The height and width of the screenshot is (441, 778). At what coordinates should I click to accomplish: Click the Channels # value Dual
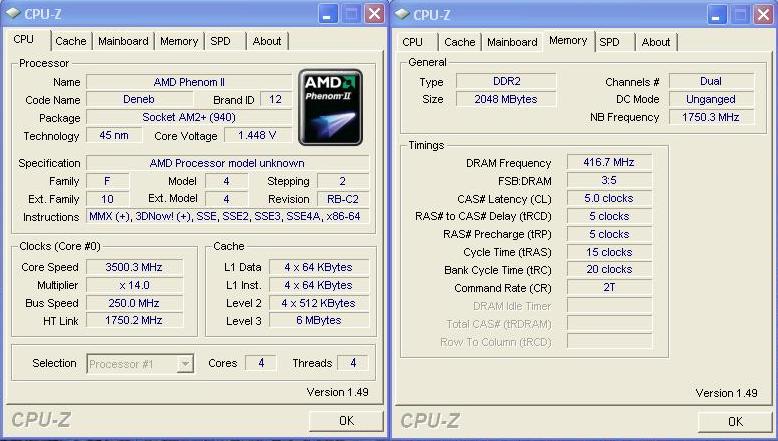(711, 81)
